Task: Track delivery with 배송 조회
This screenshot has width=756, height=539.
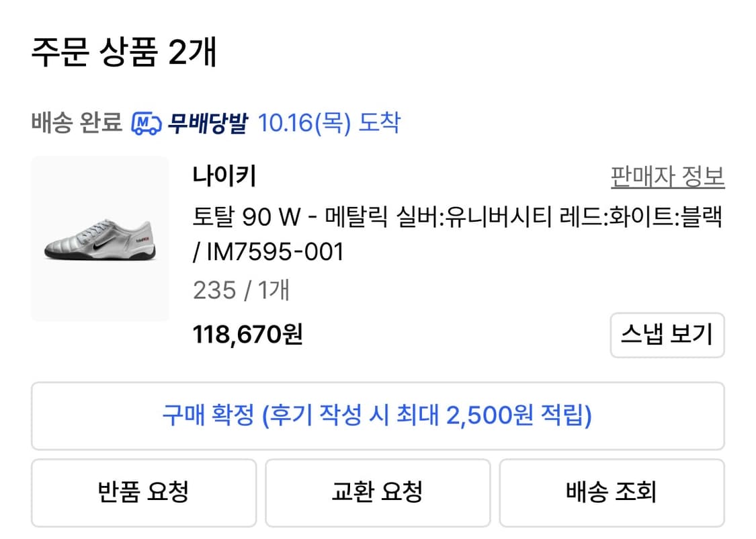Action: point(611,493)
